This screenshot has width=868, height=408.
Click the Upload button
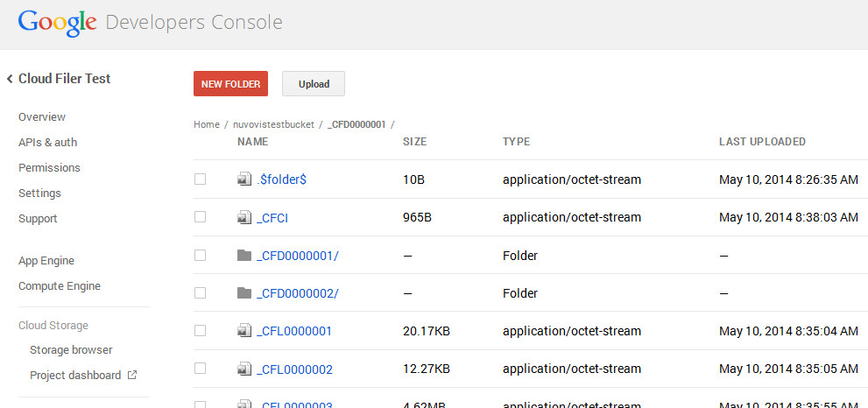314,84
